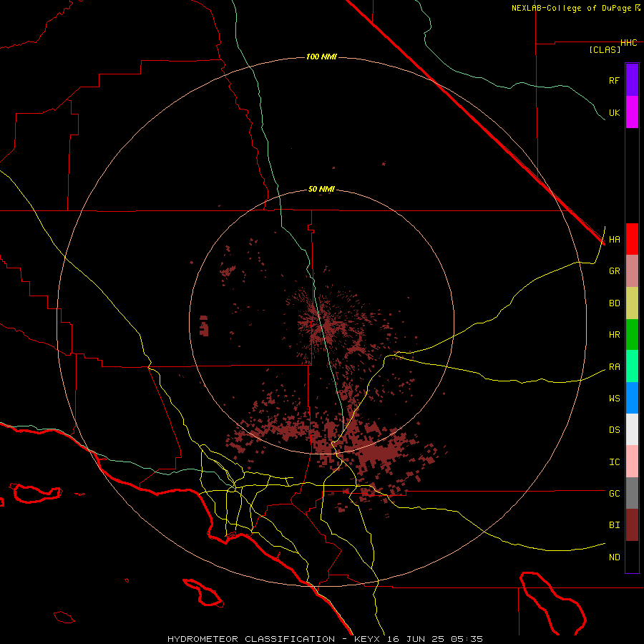Choose the brown BI legend swatch

[x=632, y=525]
